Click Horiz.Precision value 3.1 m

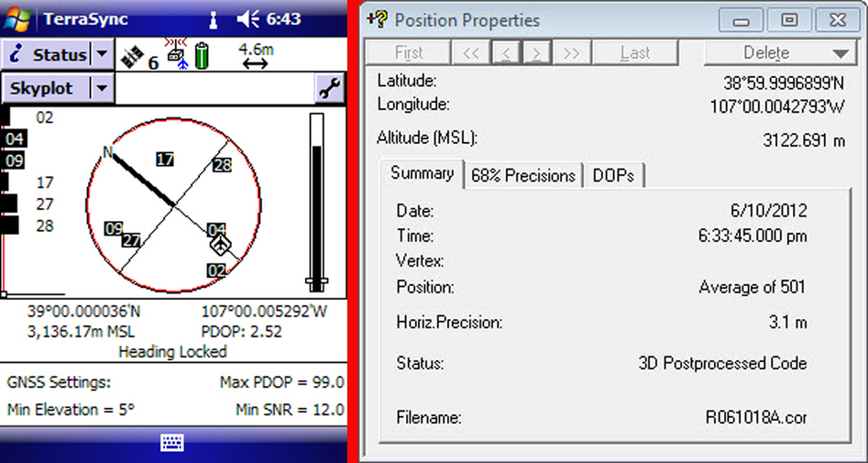[x=787, y=322]
